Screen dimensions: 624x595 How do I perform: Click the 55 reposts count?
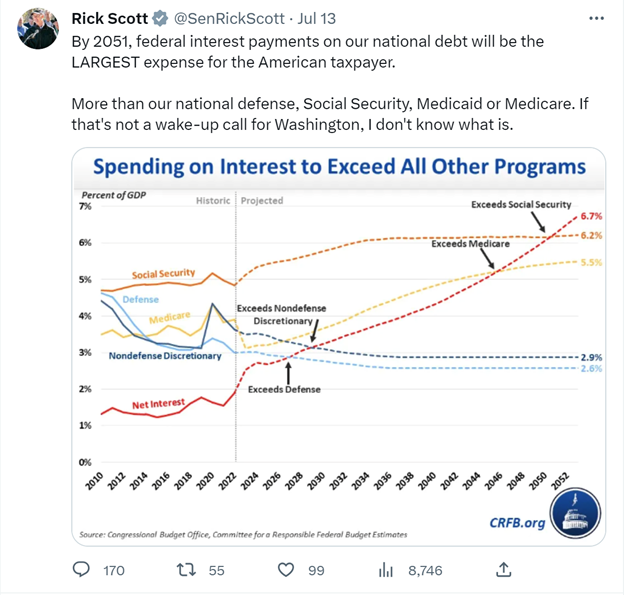(216, 570)
